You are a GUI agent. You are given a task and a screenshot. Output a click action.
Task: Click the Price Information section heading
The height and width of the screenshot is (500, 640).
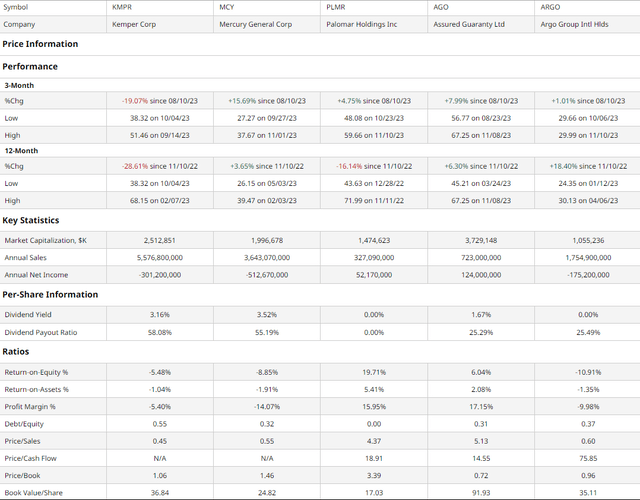[x=40, y=44]
